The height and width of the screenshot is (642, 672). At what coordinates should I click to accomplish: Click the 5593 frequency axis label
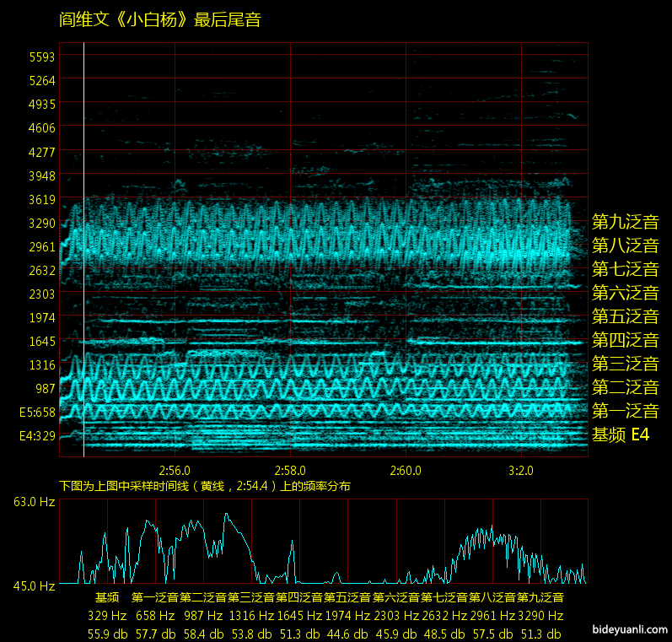[41, 57]
